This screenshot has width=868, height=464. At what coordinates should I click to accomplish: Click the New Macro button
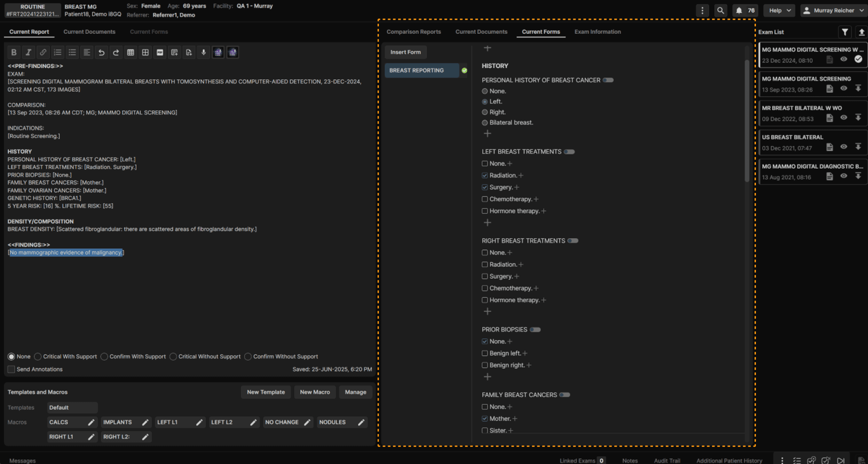click(x=315, y=392)
